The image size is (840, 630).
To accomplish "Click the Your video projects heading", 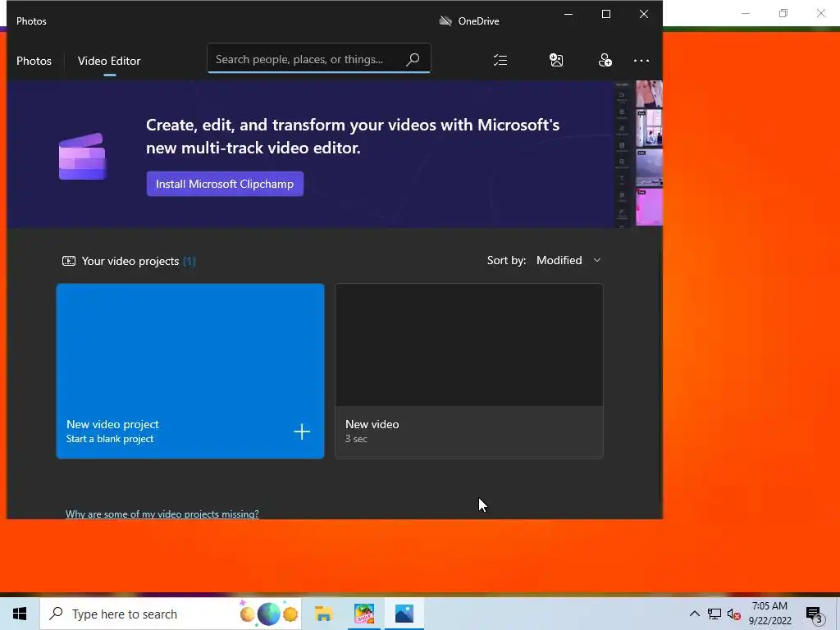I will (x=130, y=261).
